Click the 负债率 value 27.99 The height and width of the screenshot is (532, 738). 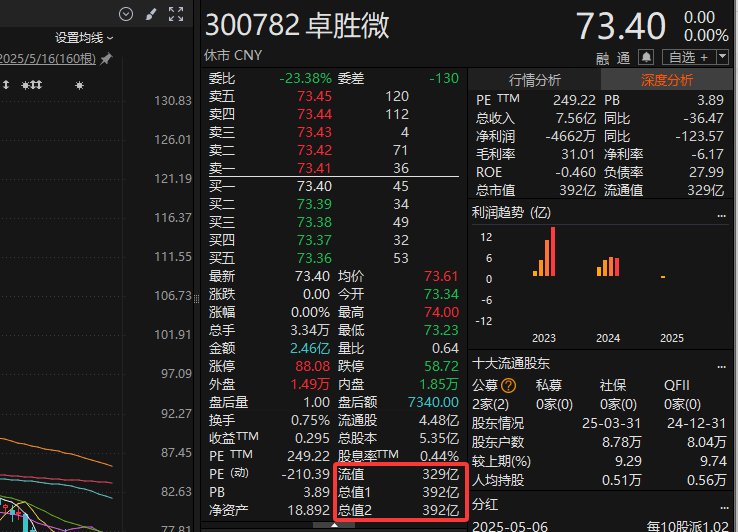[706, 172]
